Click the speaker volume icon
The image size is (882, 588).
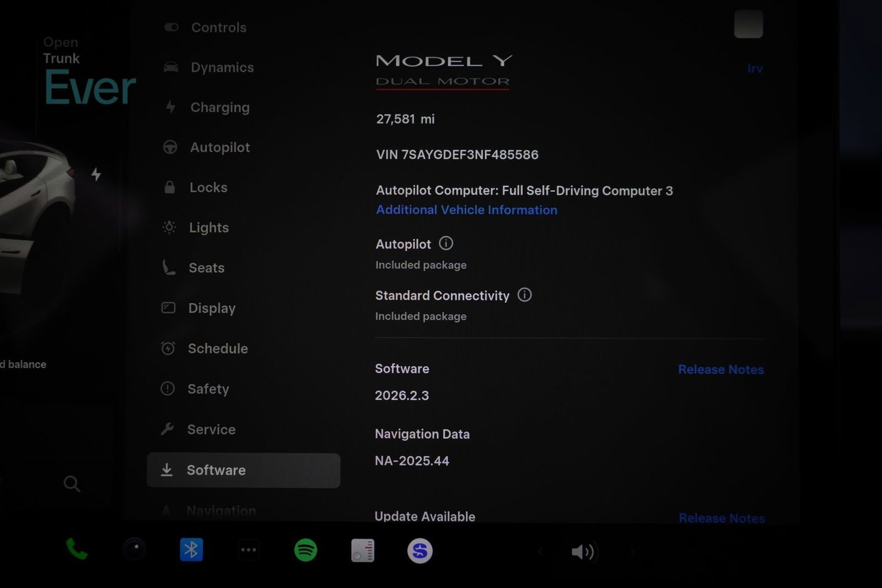pyautogui.click(x=583, y=552)
